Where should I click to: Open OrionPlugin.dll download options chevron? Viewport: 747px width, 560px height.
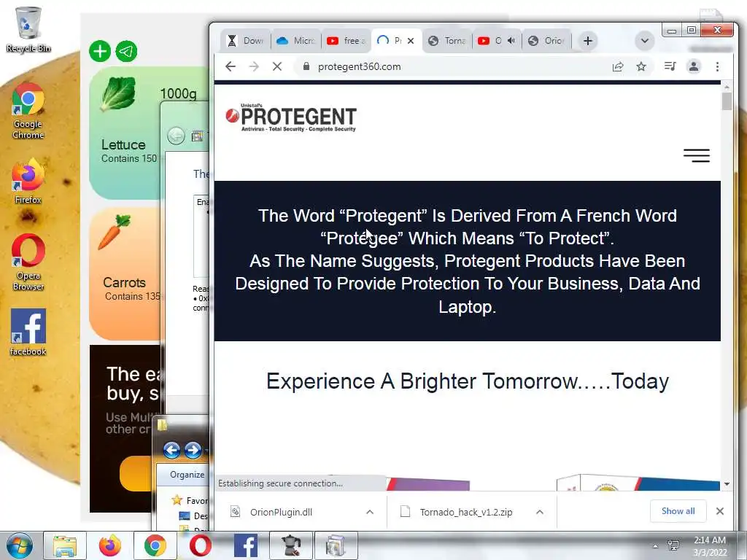point(370,512)
